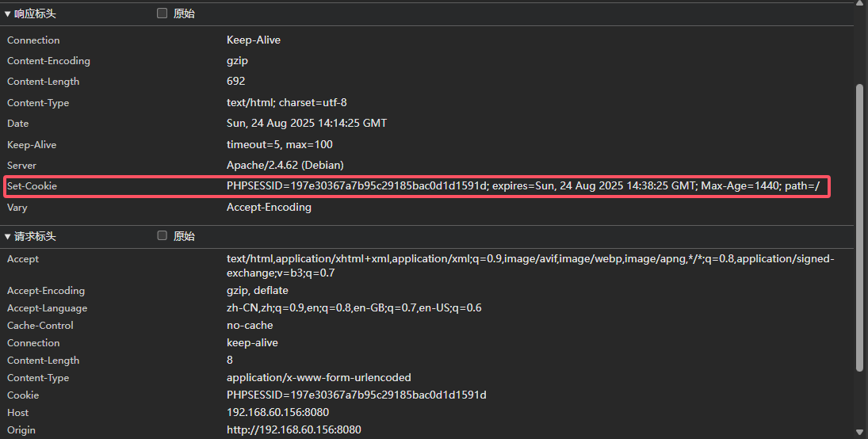Click the Host value 192.168.60.156:8080
868x439 pixels.
pyautogui.click(x=277, y=413)
